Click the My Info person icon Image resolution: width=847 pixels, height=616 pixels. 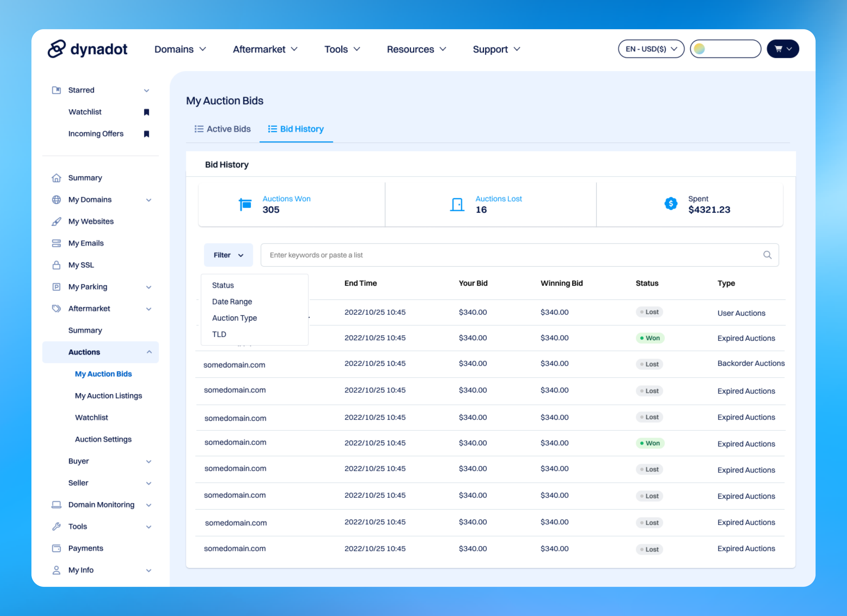click(56, 570)
